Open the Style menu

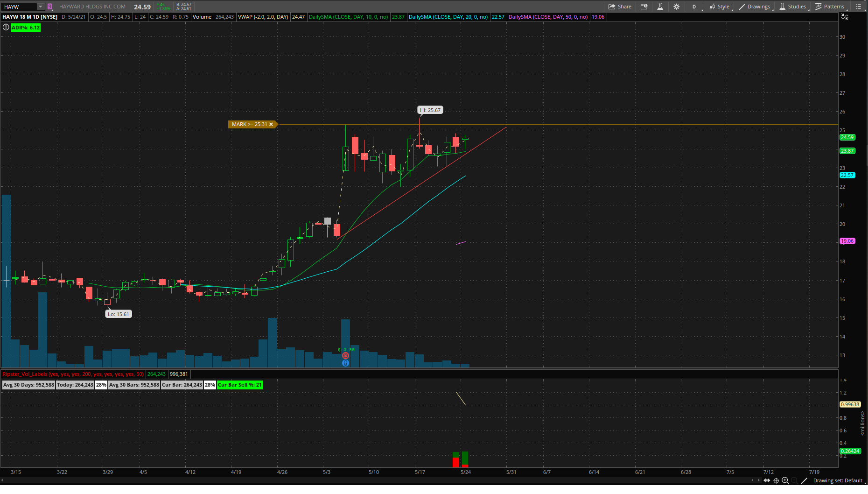pyautogui.click(x=720, y=7)
